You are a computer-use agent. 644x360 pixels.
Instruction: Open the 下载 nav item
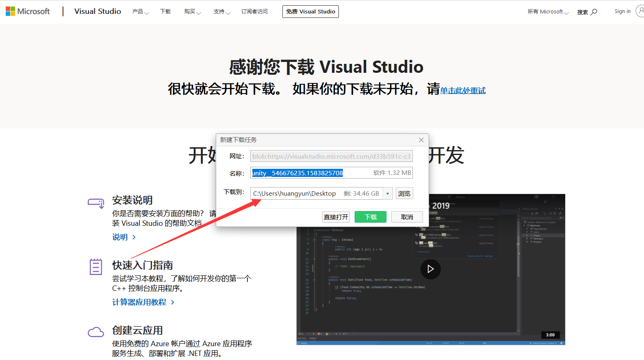(165, 12)
